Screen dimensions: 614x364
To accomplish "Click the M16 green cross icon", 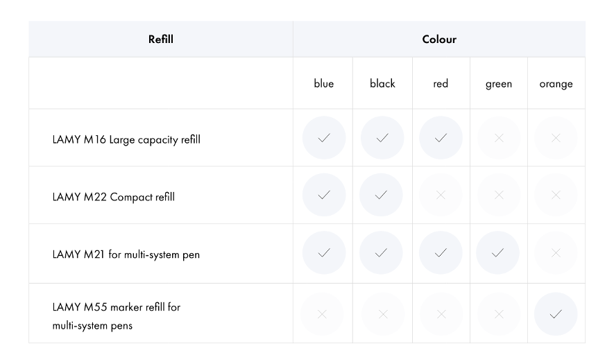I will click(x=499, y=138).
